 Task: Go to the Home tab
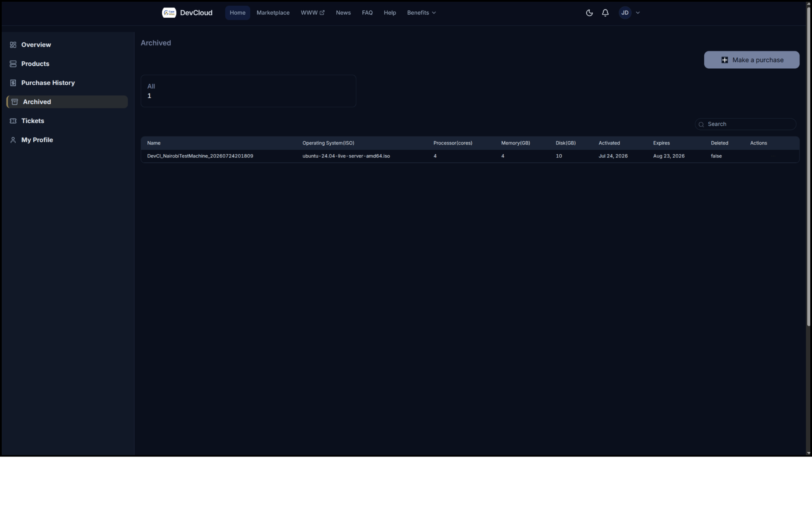237,13
